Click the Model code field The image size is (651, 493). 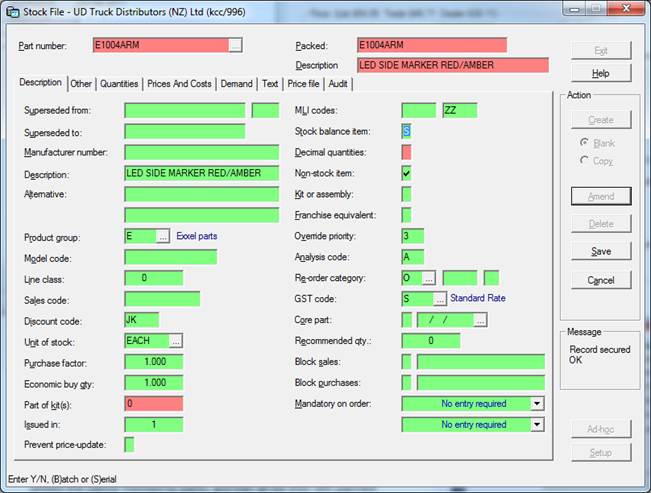(171, 257)
